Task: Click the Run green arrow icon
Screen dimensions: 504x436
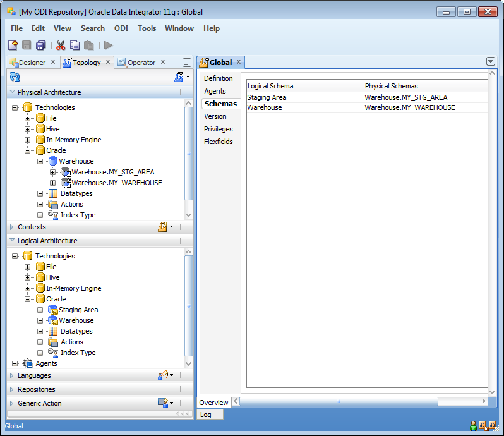Action: (109, 45)
